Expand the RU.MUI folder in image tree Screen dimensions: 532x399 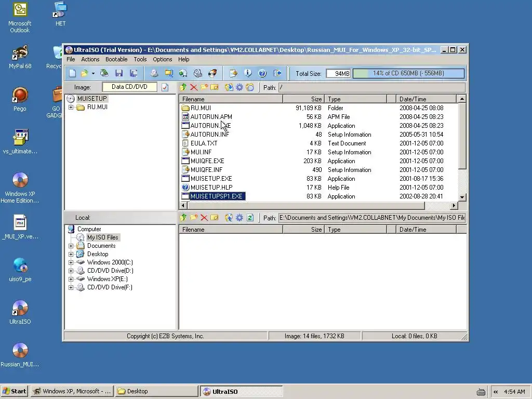point(71,107)
